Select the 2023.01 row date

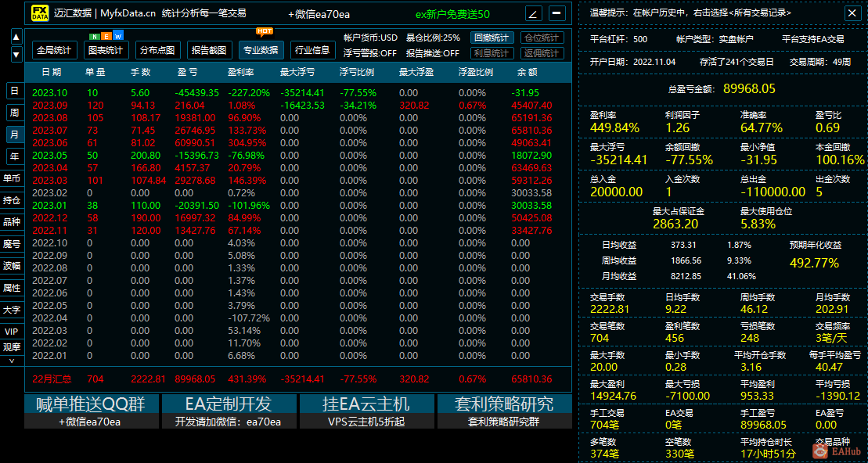tap(49, 206)
